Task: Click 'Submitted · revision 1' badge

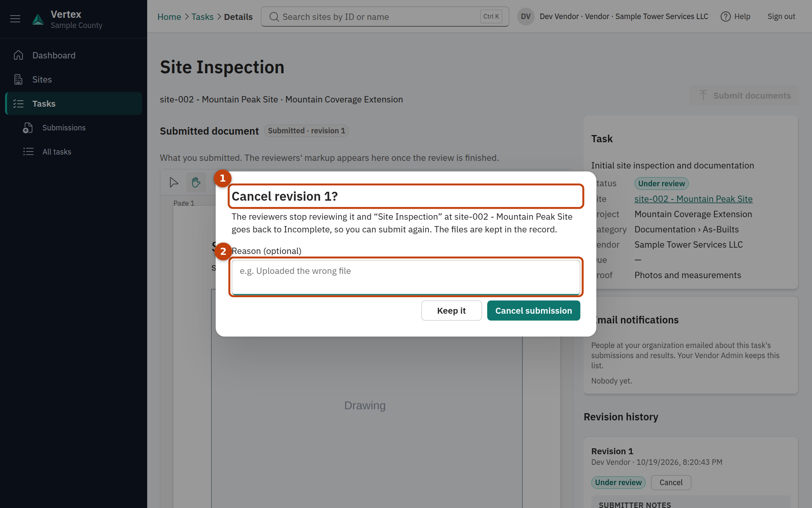Action: [x=306, y=131]
